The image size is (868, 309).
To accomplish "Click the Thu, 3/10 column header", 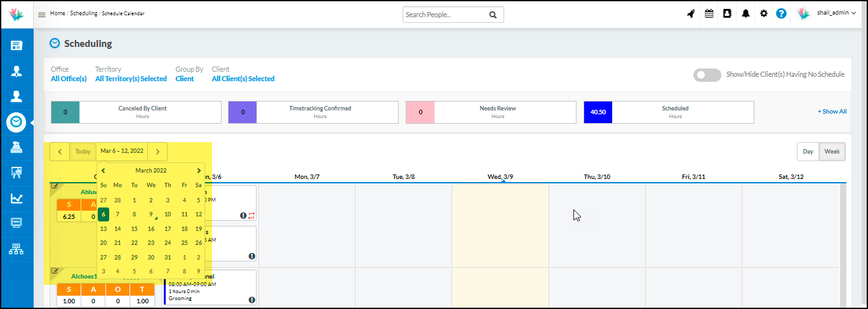I will pos(597,176).
